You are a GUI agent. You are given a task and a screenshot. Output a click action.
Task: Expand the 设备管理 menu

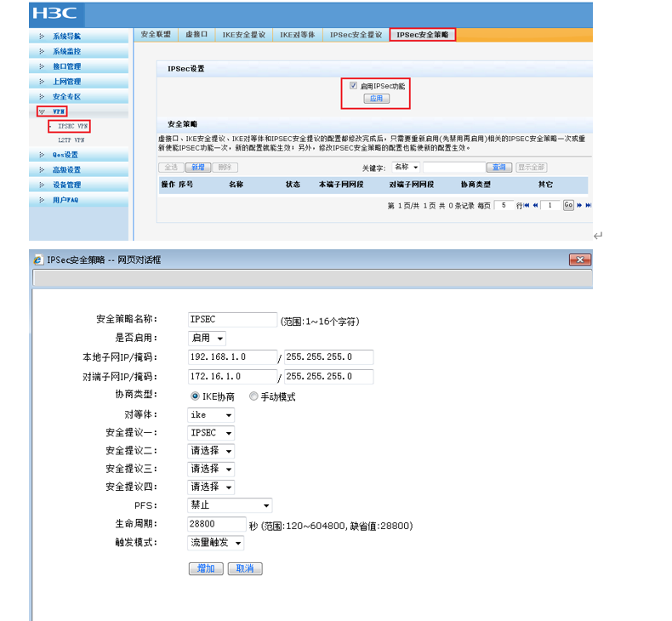click(x=66, y=185)
